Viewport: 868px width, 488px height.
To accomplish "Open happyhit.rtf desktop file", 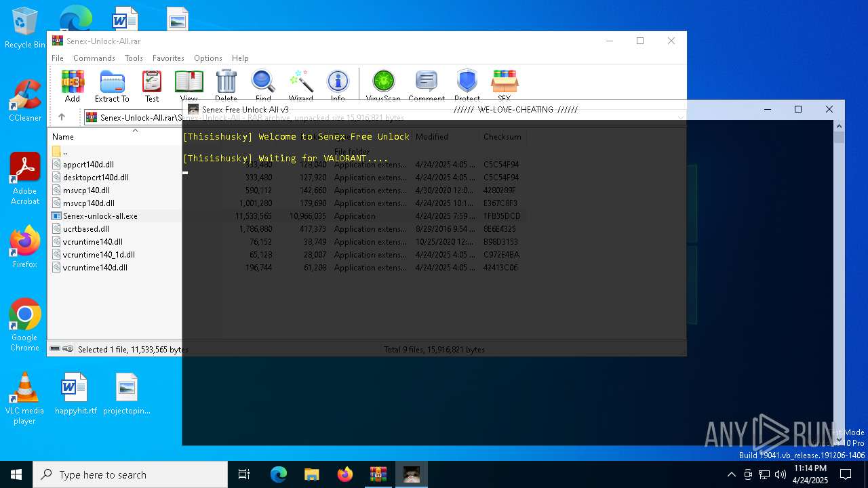I will [75, 394].
